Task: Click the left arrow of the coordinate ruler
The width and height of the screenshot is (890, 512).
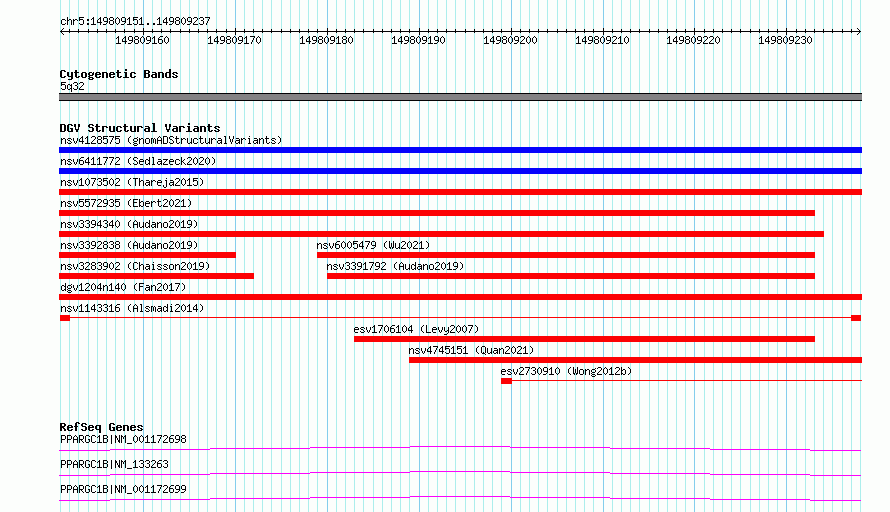Action: pyautogui.click(x=62, y=31)
